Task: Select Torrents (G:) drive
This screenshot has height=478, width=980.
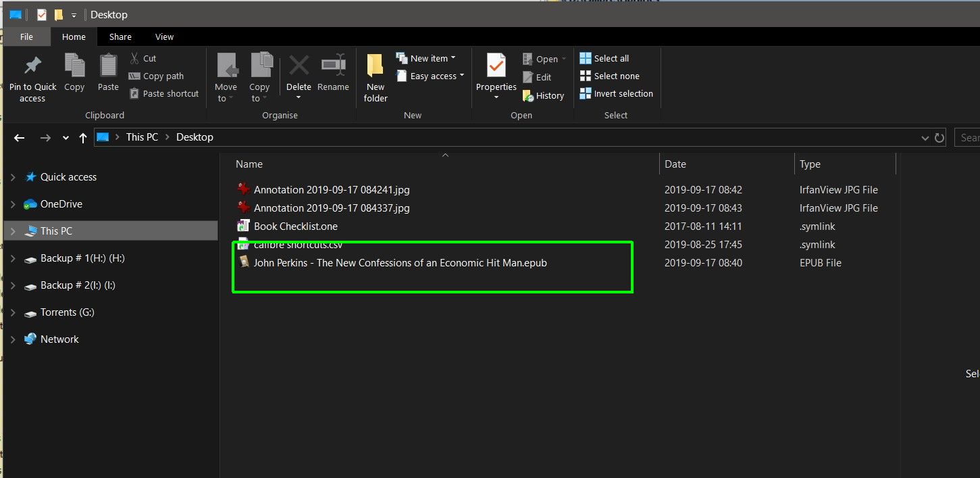Action: [68, 312]
